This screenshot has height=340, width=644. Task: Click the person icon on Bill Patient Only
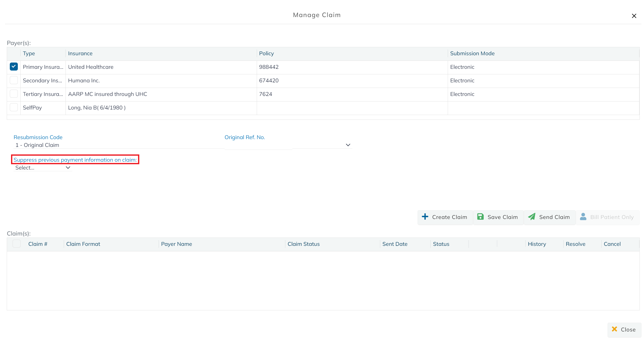(583, 217)
